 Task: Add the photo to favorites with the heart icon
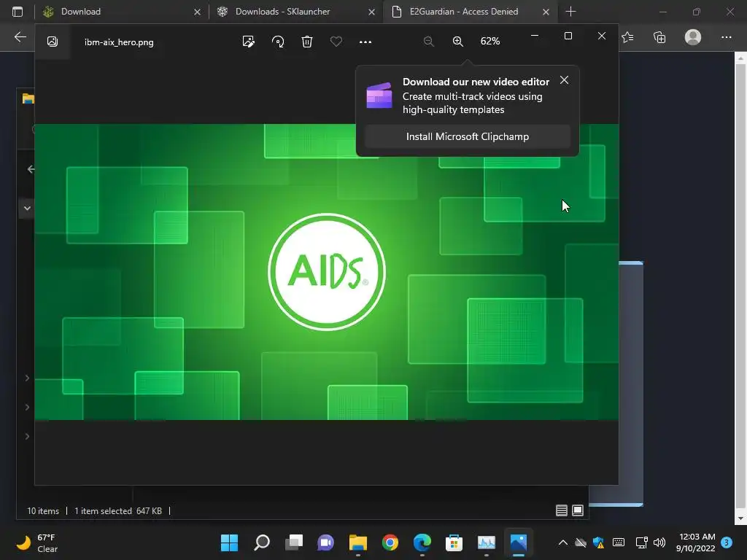click(336, 42)
